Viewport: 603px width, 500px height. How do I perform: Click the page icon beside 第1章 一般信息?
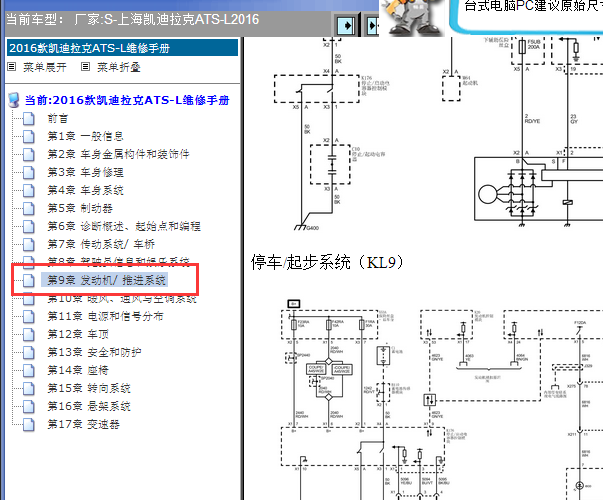tap(28, 137)
